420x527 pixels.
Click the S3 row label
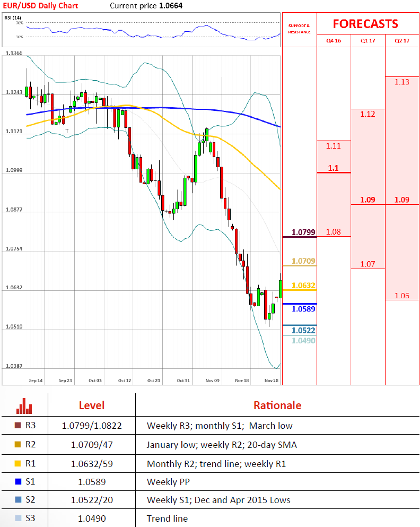(30, 519)
